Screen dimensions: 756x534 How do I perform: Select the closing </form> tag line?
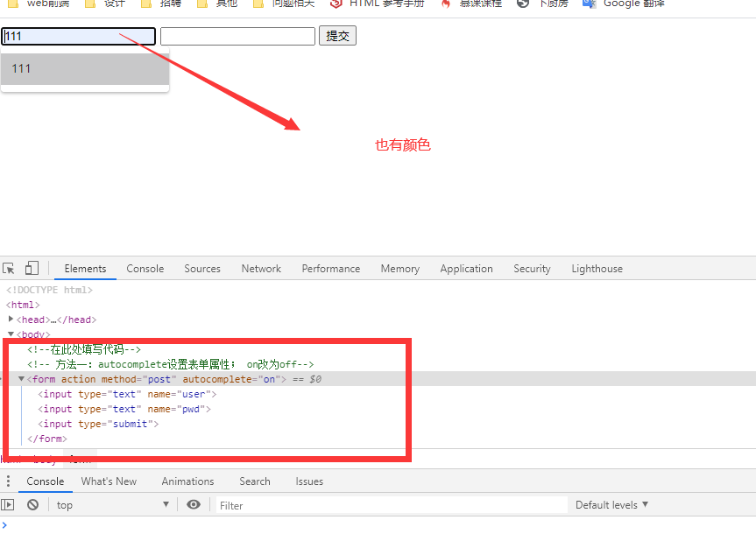[46, 439]
